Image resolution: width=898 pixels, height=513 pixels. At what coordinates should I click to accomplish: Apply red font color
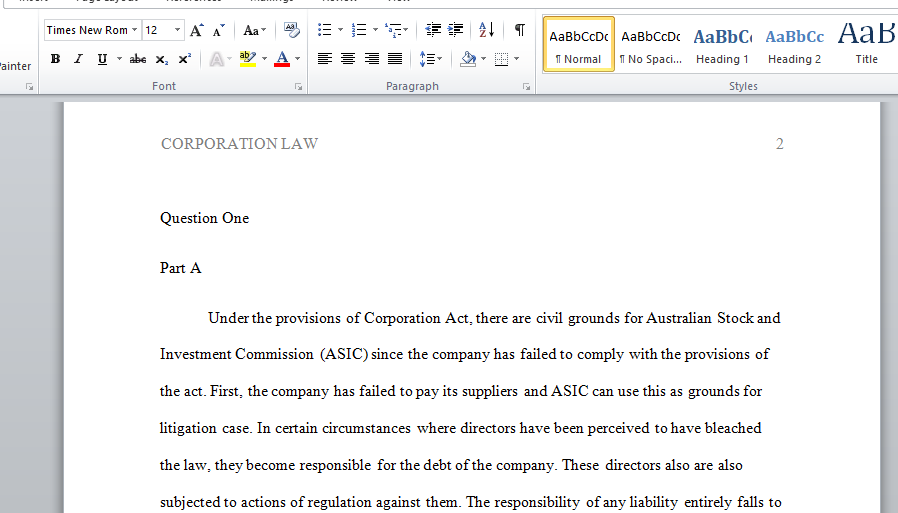pyautogui.click(x=282, y=58)
